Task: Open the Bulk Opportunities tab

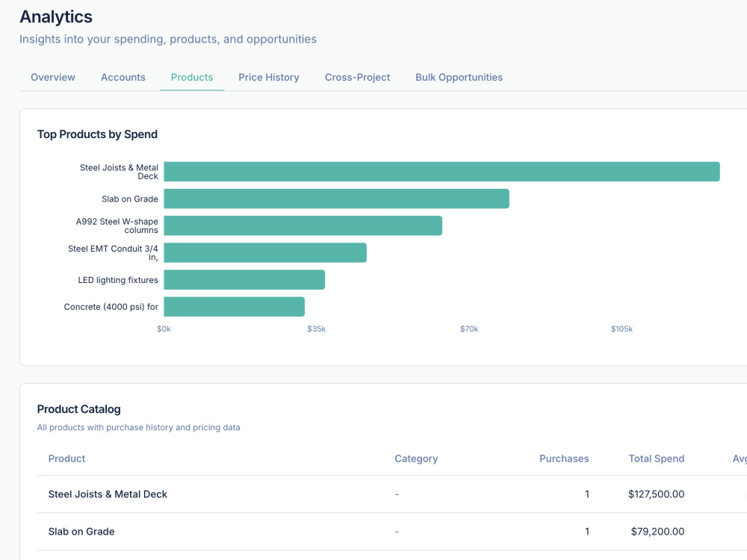Action: (x=459, y=77)
